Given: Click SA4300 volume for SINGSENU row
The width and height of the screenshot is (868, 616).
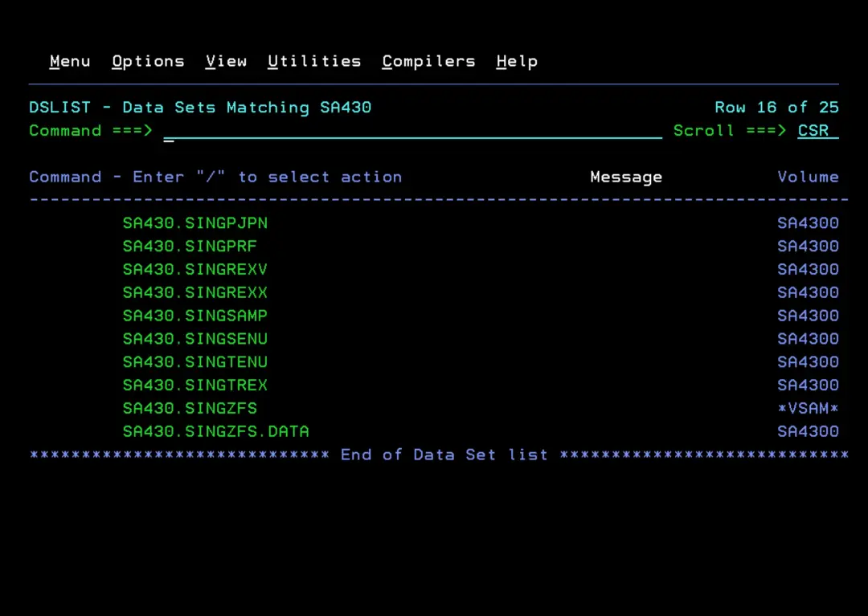Looking at the screenshot, I should (x=809, y=339).
